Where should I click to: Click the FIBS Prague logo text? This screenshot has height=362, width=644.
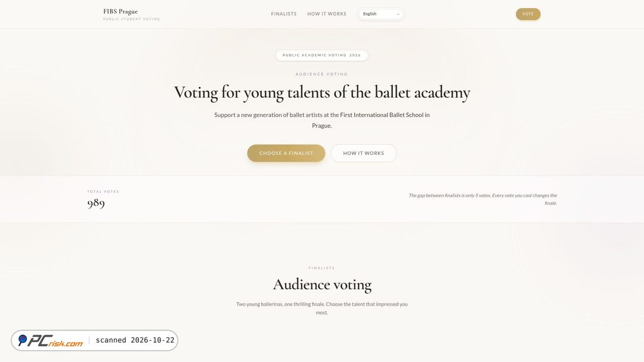tap(121, 12)
